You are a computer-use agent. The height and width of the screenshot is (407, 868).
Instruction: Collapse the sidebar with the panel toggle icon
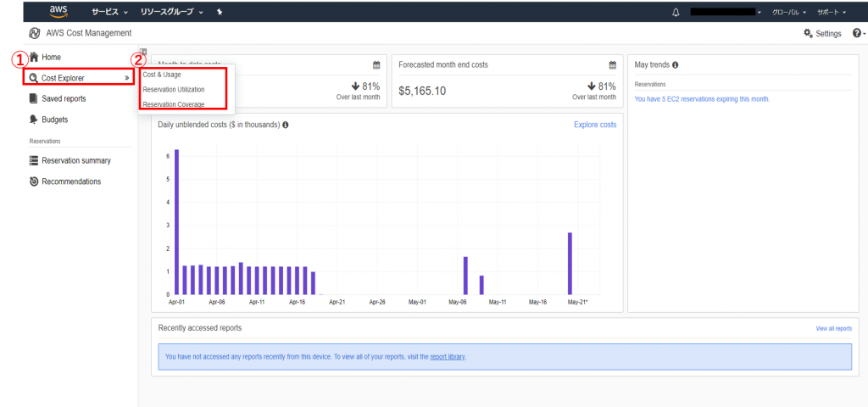pyautogui.click(x=143, y=51)
